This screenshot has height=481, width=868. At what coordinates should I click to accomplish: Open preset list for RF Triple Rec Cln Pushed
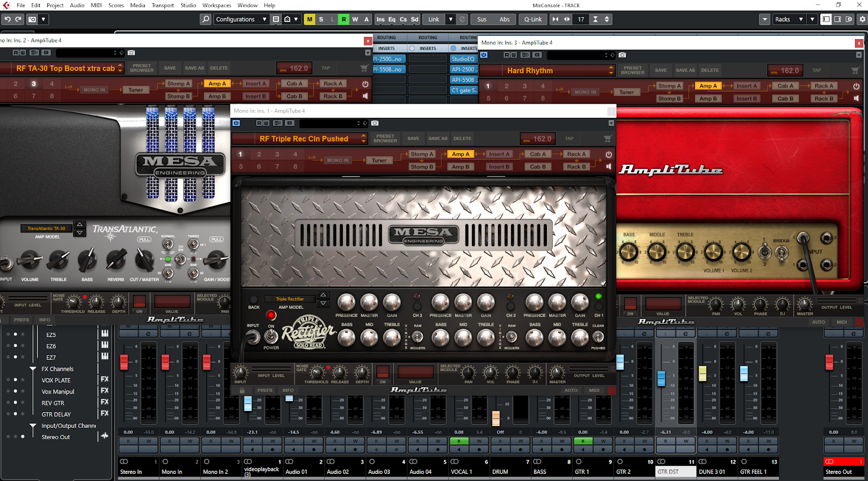coord(363,138)
